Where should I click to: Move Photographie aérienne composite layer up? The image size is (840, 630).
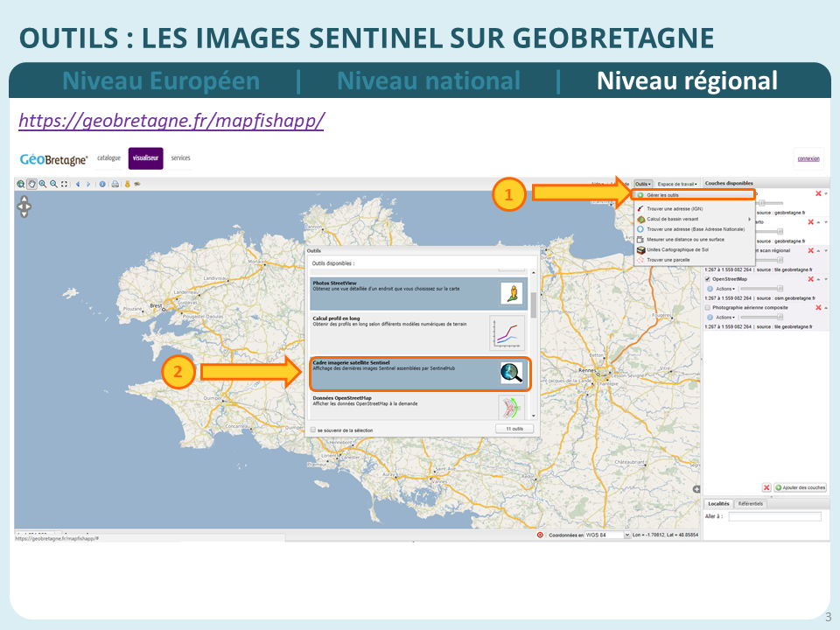coord(826,307)
